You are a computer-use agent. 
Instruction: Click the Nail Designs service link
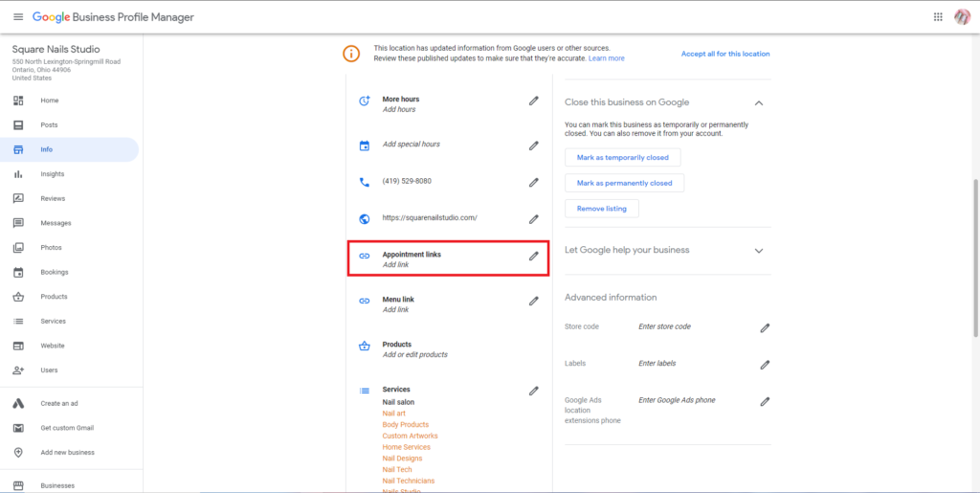pos(405,459)
